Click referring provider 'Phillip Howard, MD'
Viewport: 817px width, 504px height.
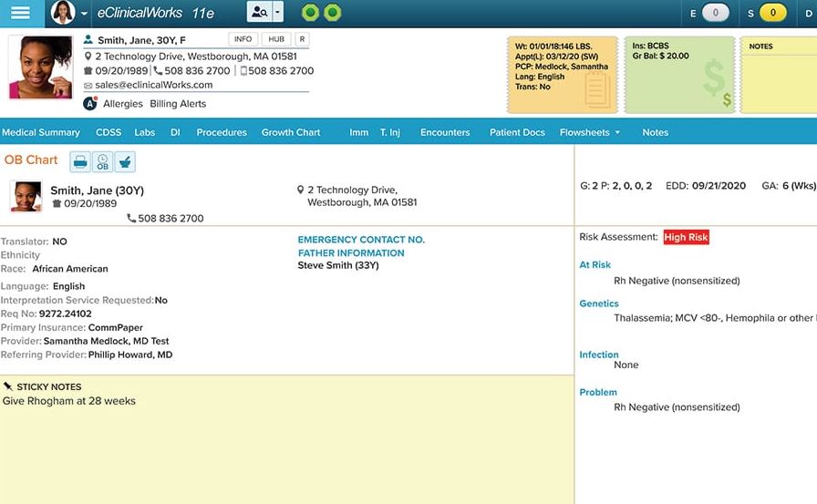[130, 355]
